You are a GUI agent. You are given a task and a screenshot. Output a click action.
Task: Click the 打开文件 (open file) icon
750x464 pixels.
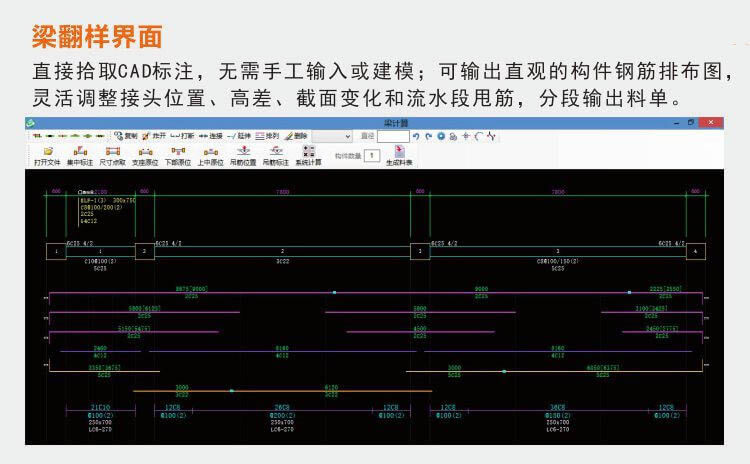(x=47, y=155)
